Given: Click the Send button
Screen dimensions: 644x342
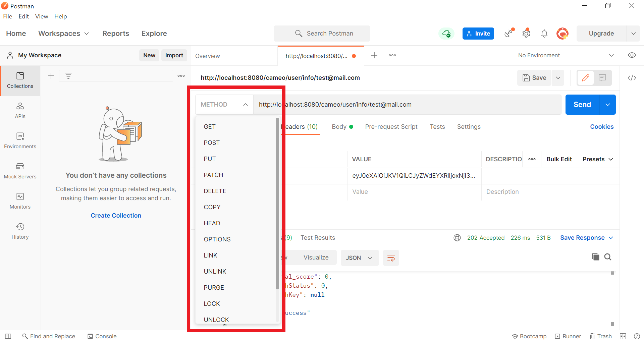Looking at the screenshot, I should point(582,105).
